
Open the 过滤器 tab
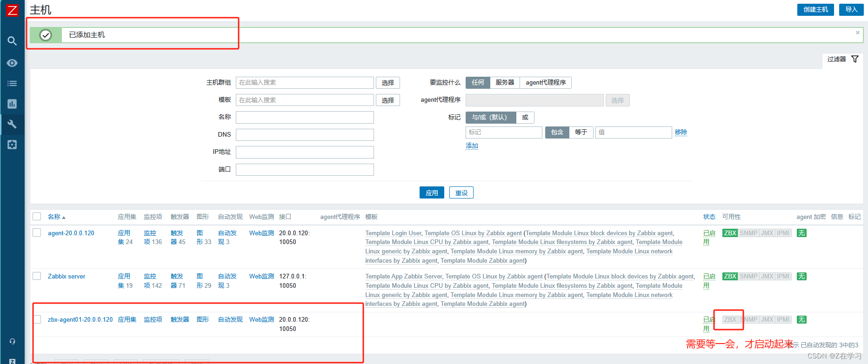[x=843, y=59]
